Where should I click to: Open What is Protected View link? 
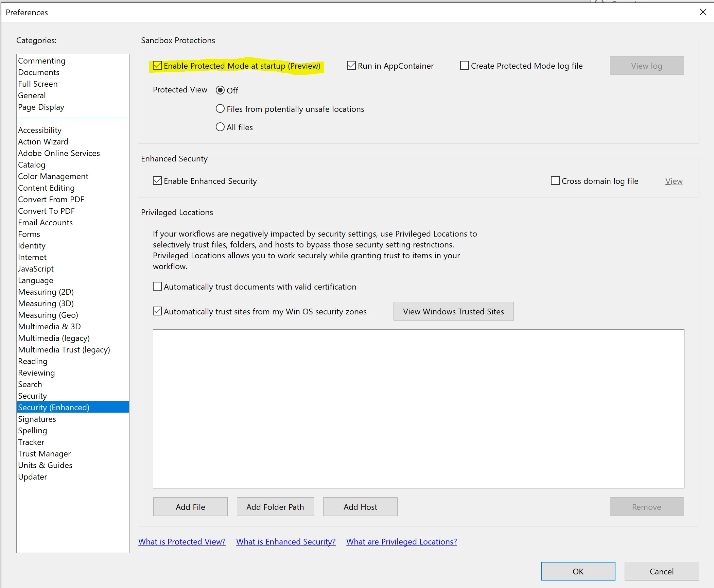click(x=182, y=542)
